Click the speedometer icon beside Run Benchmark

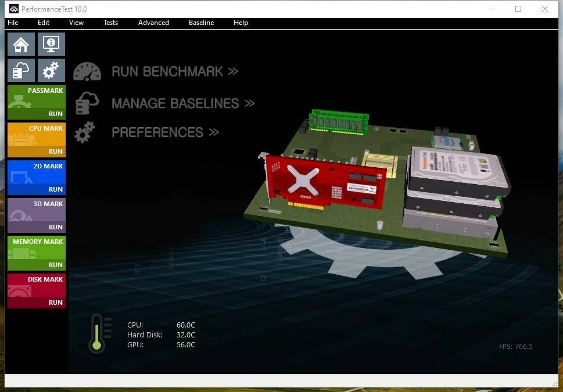tap(87, 71)
